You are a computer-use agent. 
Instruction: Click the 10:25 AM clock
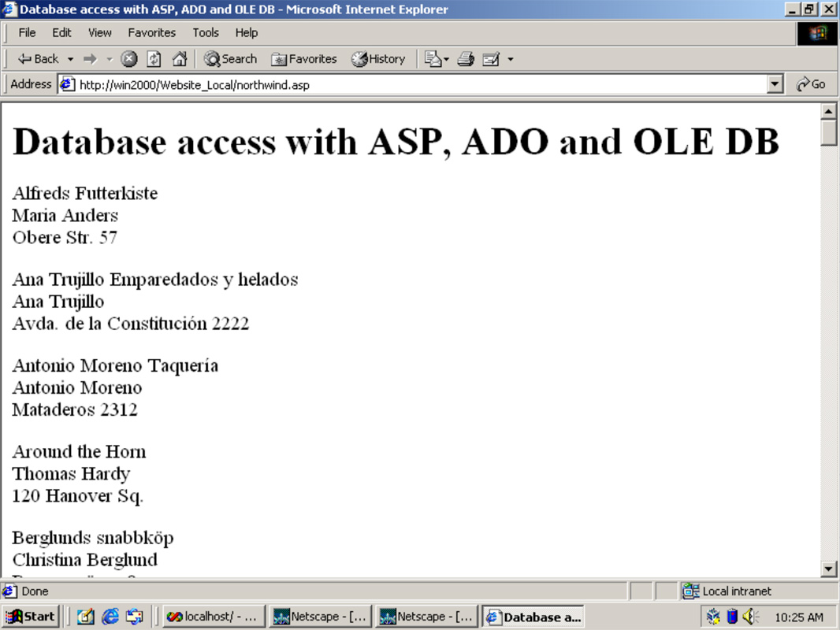click(799, 617)
